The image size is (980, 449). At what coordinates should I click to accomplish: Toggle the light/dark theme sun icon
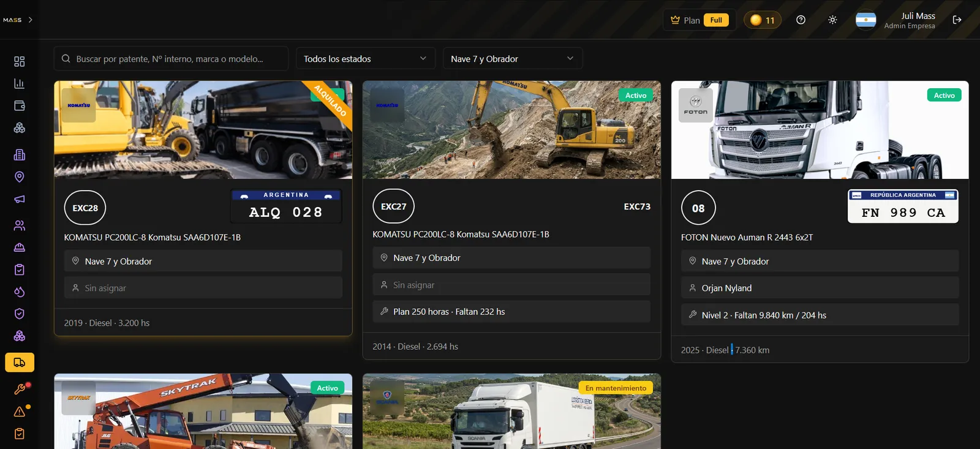tap(832, 20)
